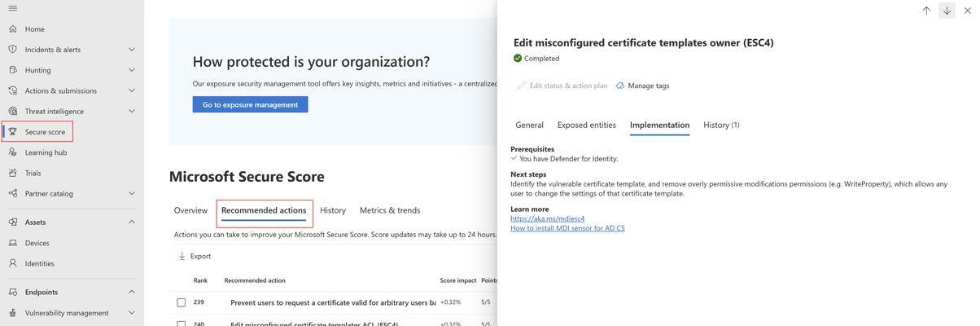Click the Export download arrow icon
The image size is (980, 326).
pos(182,256)
